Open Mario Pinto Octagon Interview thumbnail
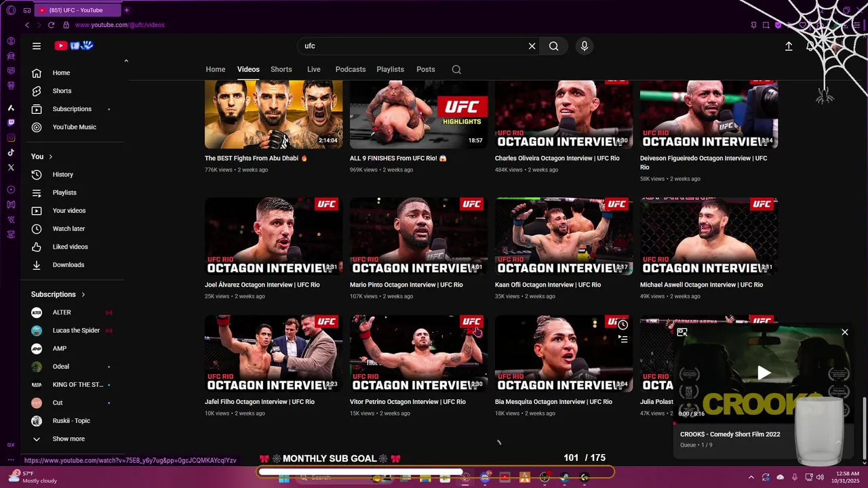868x488 pixels. pyautogui.click(x=419, y=236)
